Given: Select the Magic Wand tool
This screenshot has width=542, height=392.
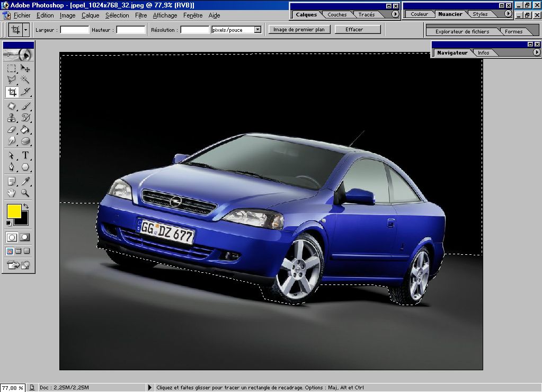Looking at the screenshot, I should (x=25, y=79).
